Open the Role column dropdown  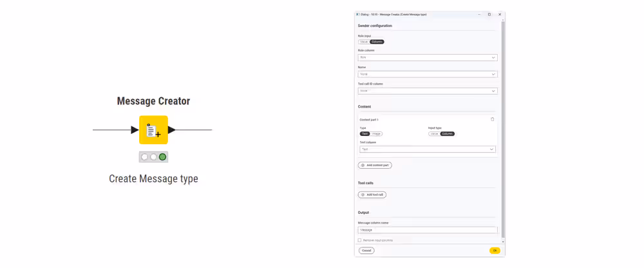[428, 57]
